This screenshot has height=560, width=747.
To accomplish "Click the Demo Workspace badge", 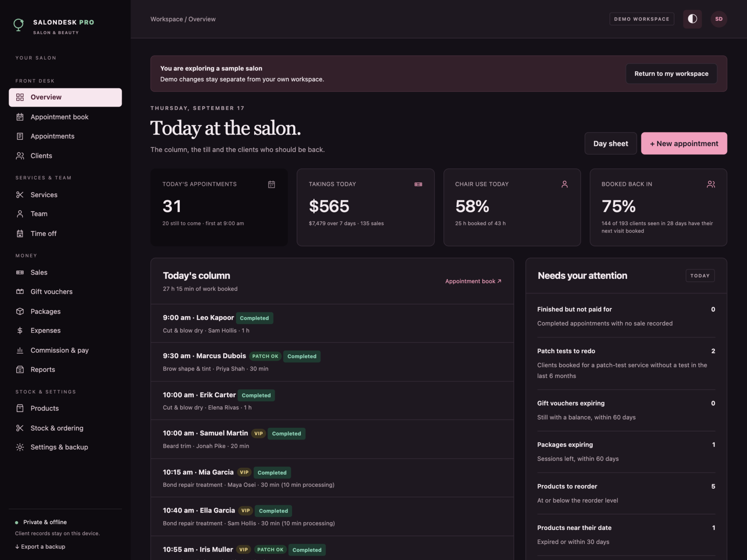I will [x=642, y=19].
